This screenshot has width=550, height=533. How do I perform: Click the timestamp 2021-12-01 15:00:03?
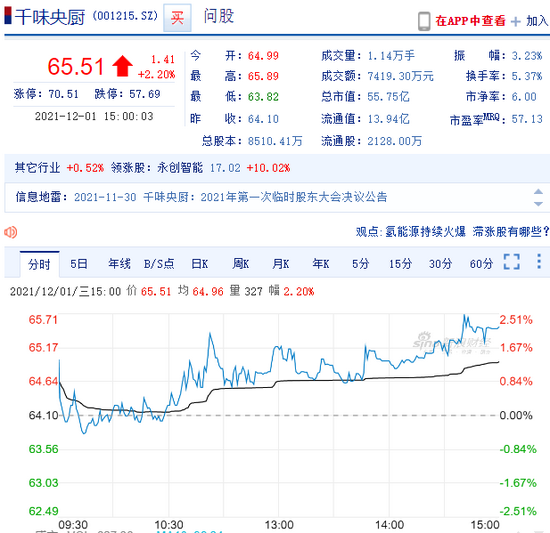coord(94,116)
